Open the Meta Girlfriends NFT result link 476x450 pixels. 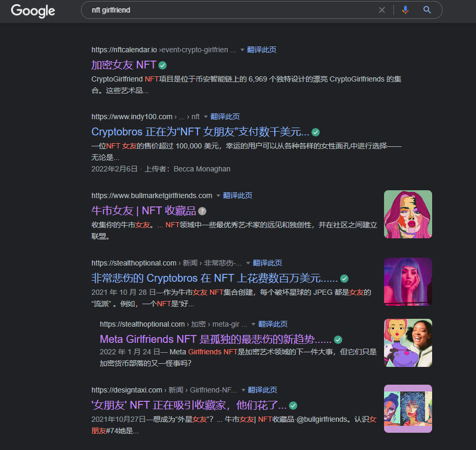[x=214, y=339]
